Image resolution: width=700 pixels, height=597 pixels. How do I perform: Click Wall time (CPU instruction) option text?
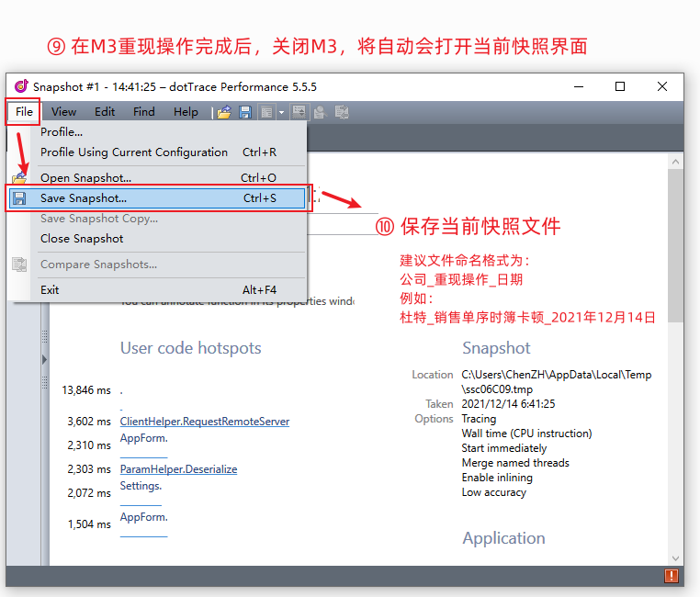pyautogui.click(x=526, y=434)
